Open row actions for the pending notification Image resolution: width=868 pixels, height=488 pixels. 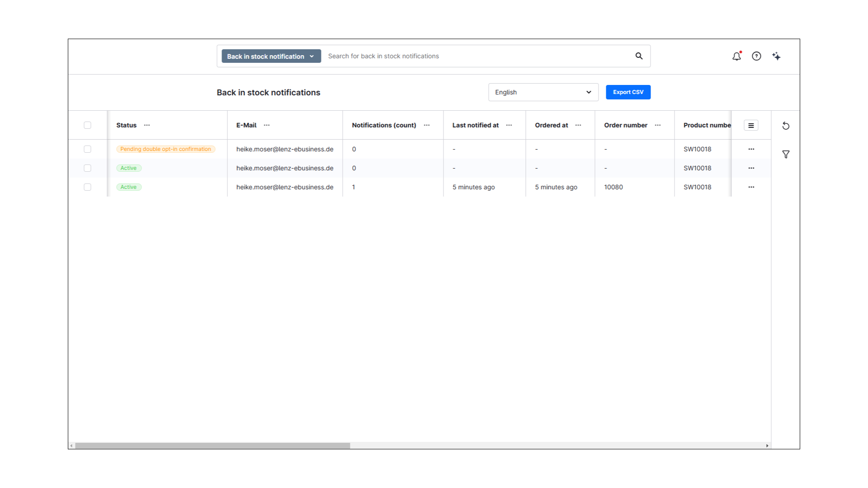tap(751, 149)
